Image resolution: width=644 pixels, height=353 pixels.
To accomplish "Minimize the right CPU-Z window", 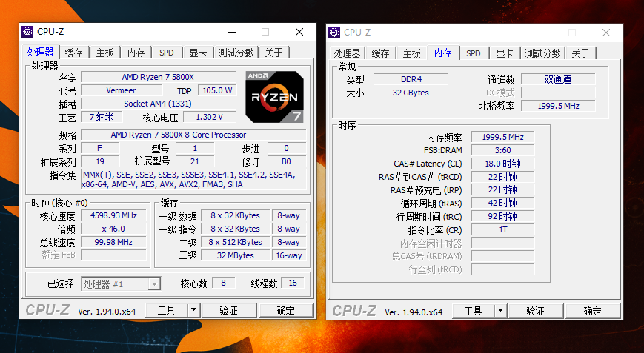I will click(x=539, y=33).
